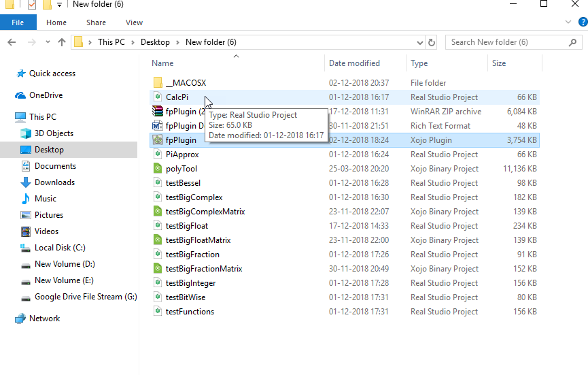
Task: Click This PC in the address bar
Action: point(111,42)
